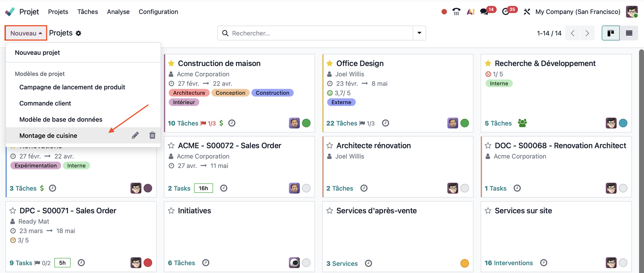Switch to list view
Viewport: 644px width, 273px height.
629,33
